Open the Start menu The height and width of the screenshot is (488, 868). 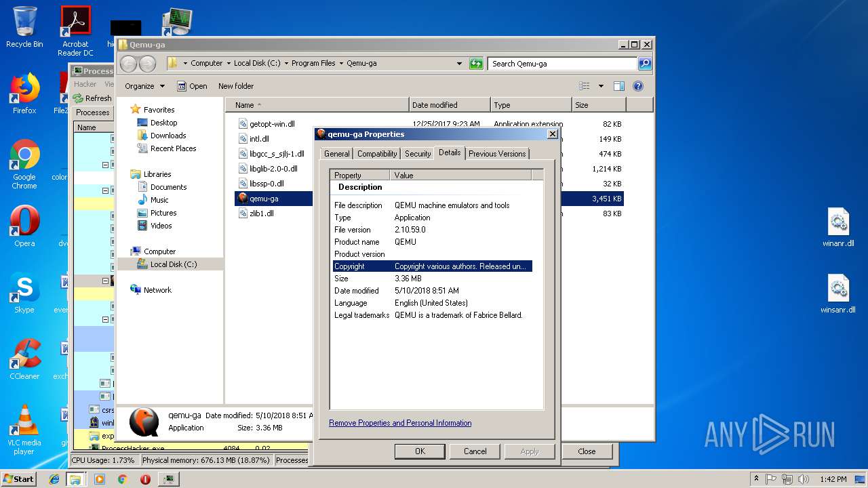(19, 479)
